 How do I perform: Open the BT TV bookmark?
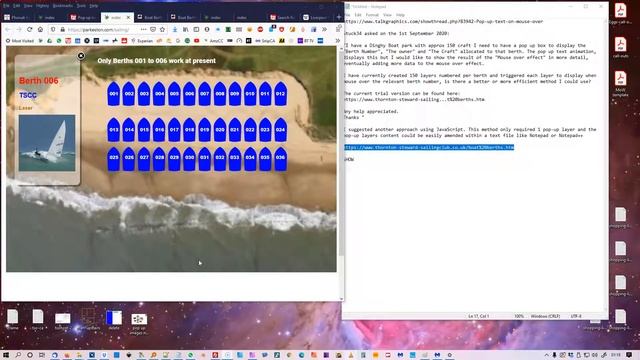(306, 41)
